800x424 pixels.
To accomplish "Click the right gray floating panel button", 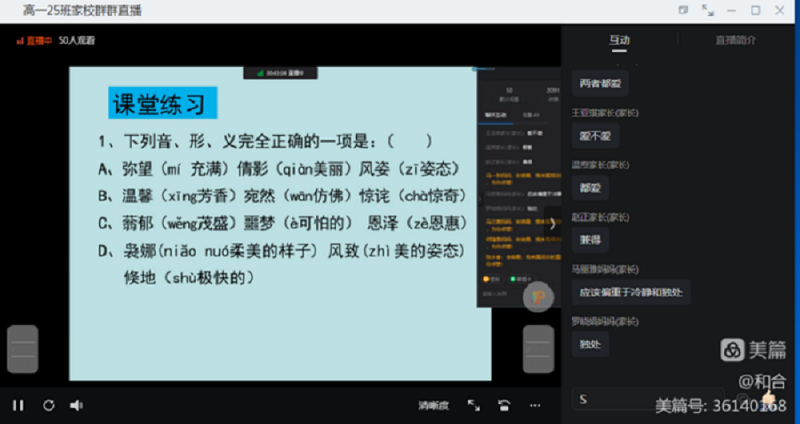I will (x=538, y=350).
